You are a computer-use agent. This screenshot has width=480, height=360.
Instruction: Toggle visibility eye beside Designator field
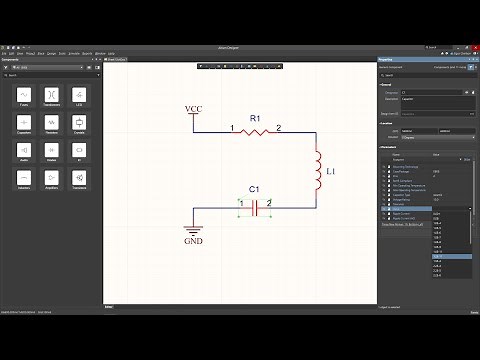467,92
